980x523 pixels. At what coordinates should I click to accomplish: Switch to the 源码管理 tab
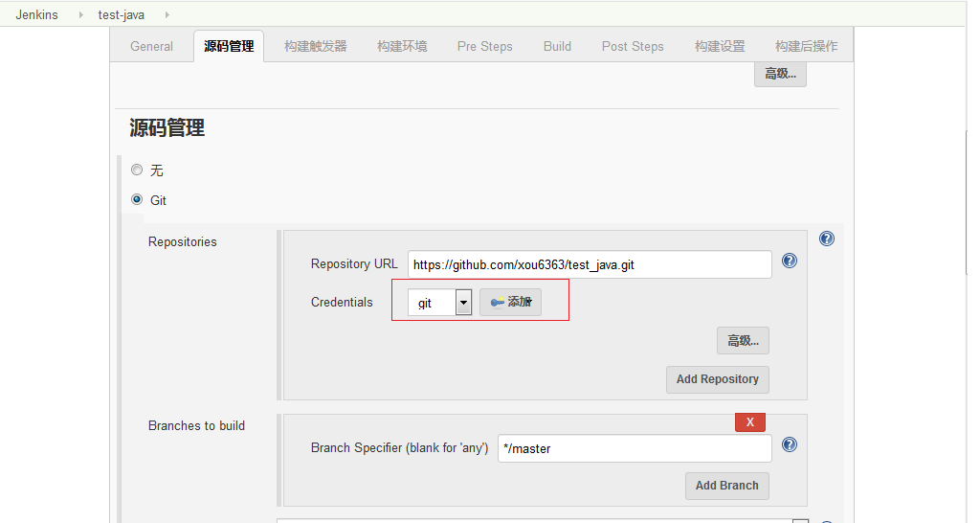click(229, 46)
